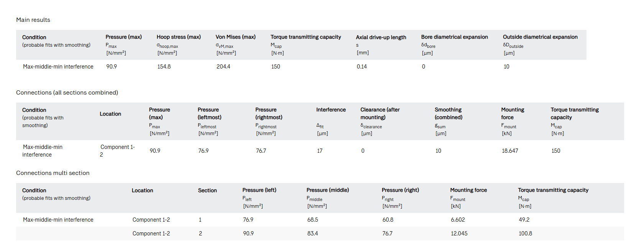
Task: Select the Von Mises (max) column header
Action: [235, 37]
